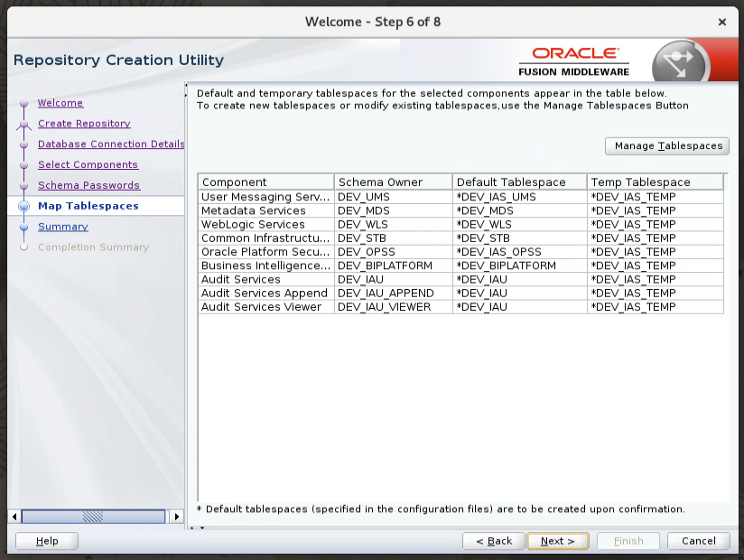
Task: Click the DEV_BIPLATFORM schema owner cell
Action: [x=394, y=266]
